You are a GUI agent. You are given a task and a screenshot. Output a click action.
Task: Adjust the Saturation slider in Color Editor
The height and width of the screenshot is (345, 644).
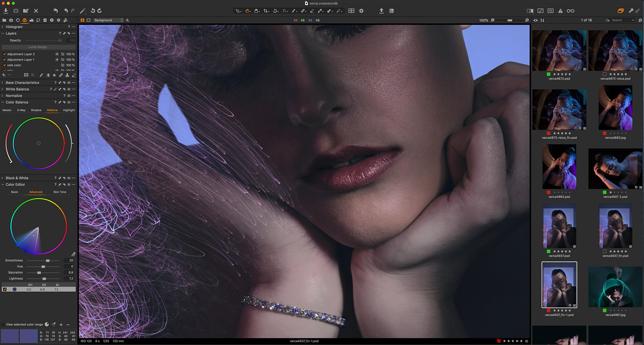39,273
